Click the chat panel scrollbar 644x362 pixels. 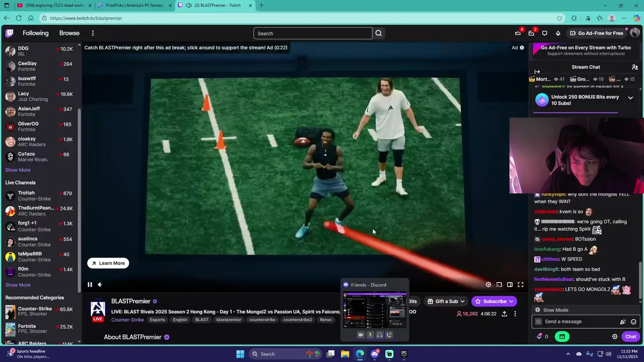641,282
